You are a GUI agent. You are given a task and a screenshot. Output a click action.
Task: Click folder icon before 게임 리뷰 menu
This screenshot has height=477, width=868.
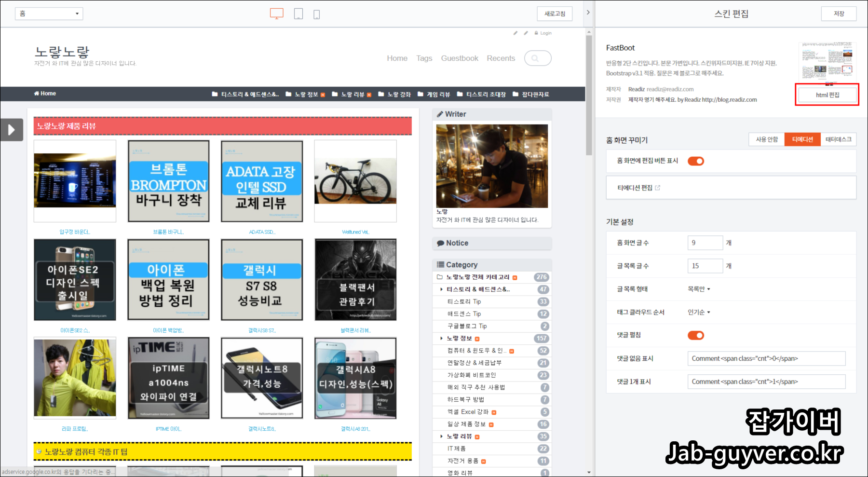click(420, 94)
